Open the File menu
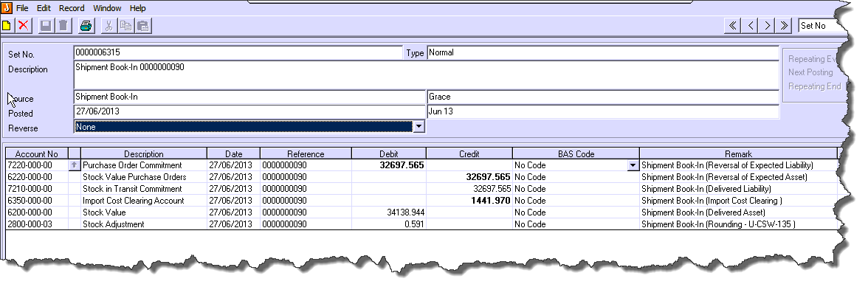This screenshot has height=287, width=868. 22,7
